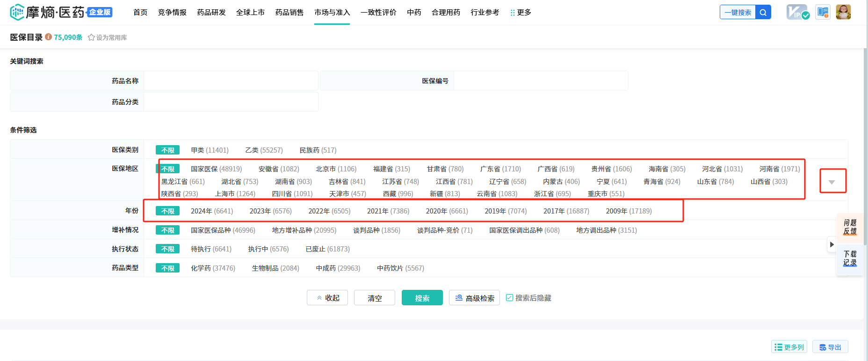Expand the 医保地区 region list arrow
Screen dimensions: 868x361
(832, 182)
